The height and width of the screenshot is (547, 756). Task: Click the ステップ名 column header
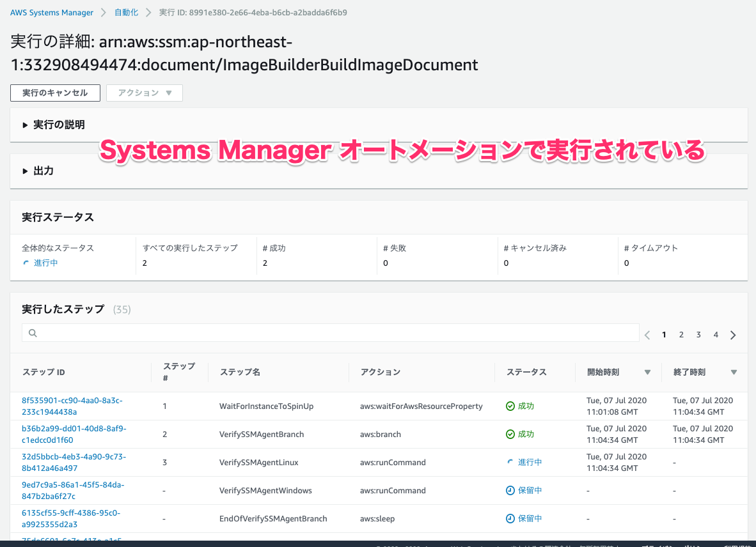pyautogui.click(x=240, y=372)
